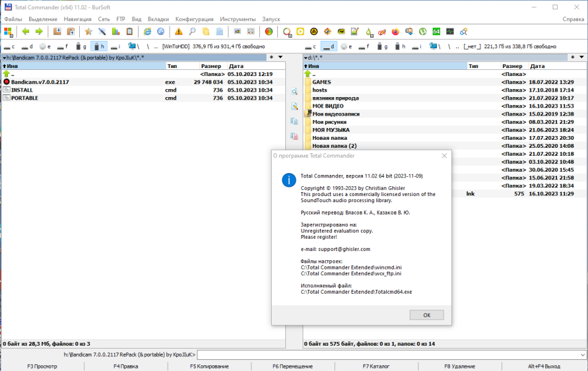Open right panel directory history dropdown arrow

[582, 58]
